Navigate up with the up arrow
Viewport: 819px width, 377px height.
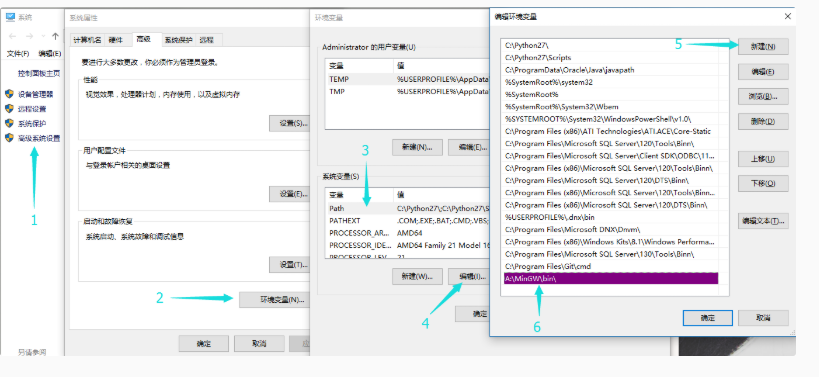tap(55, 36)
